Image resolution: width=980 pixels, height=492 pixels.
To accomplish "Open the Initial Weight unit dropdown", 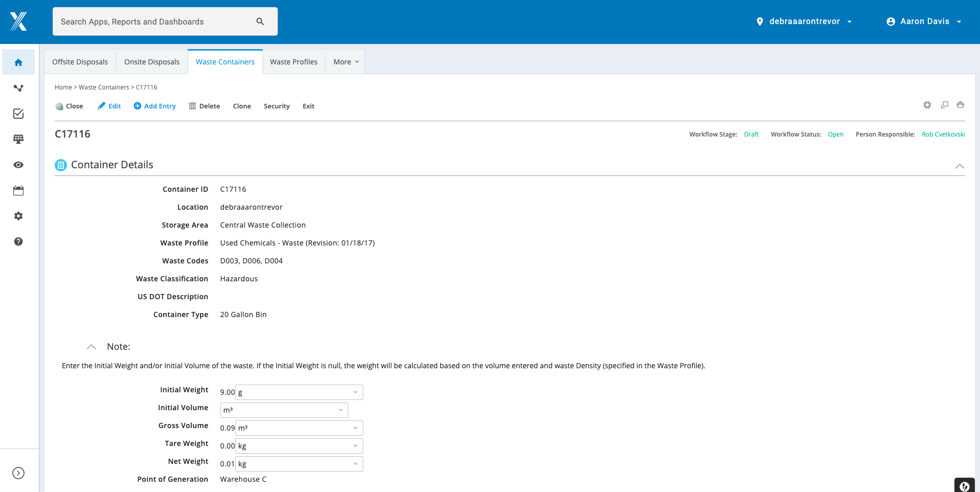I will [x=299, y=392].
